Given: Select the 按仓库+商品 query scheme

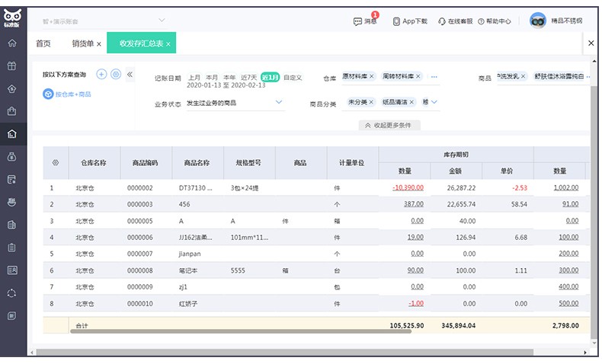Looking at the screenshot, I should [67, 94].
